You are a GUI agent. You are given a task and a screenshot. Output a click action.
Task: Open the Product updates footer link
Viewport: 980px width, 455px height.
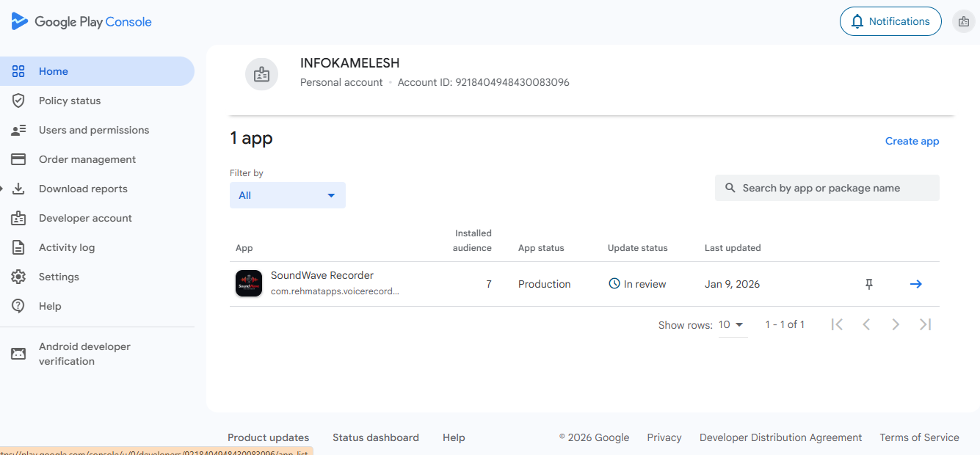(269, 437)
